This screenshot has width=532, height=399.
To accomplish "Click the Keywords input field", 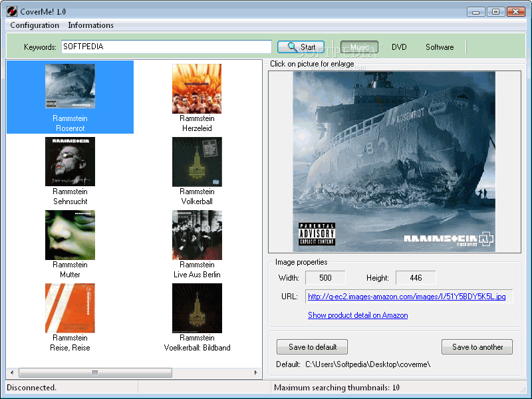I will tap(166, 47).
